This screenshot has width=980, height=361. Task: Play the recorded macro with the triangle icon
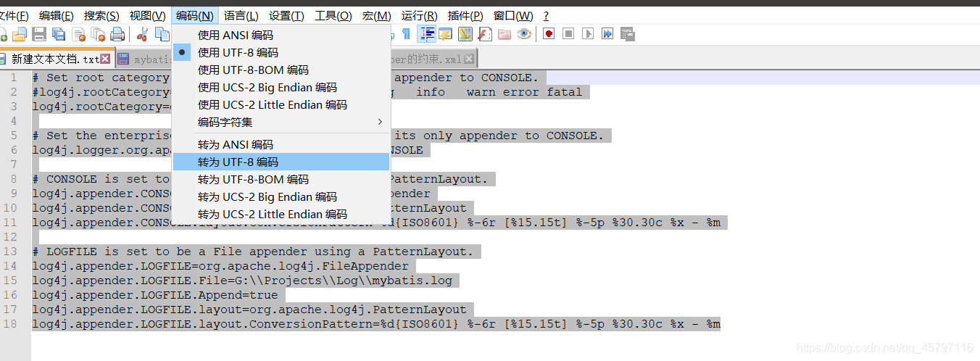tap(588, 33)
